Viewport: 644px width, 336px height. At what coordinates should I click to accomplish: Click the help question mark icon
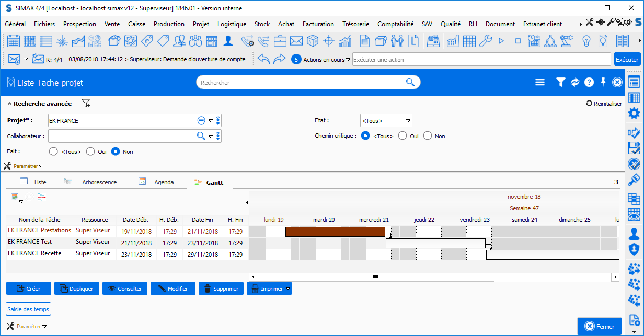click(589, 82)
